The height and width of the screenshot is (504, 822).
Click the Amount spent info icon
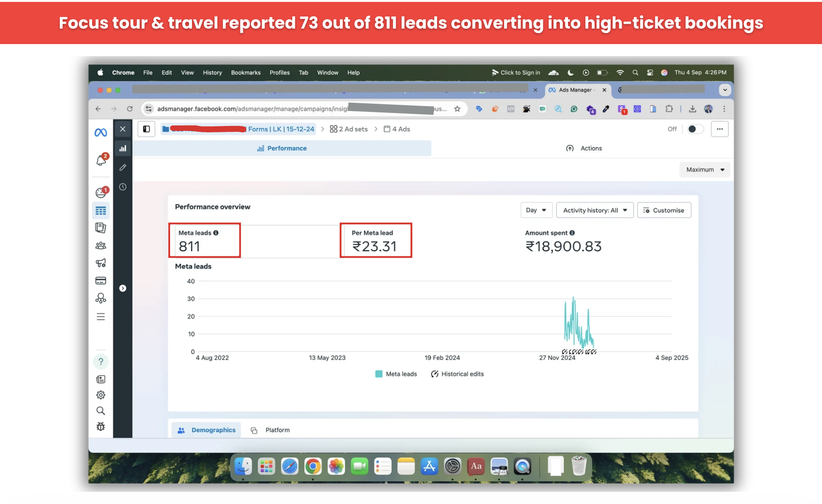point(572,233)
